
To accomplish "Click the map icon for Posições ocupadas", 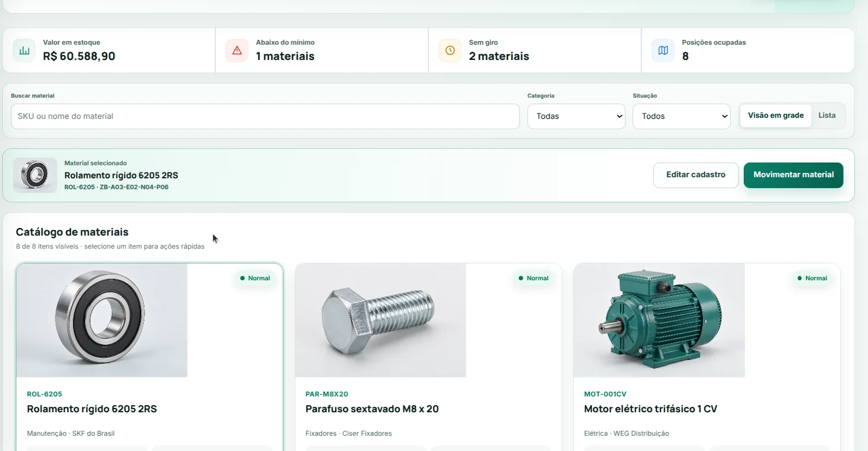I will pyautogui.click(x=663, y=51).
